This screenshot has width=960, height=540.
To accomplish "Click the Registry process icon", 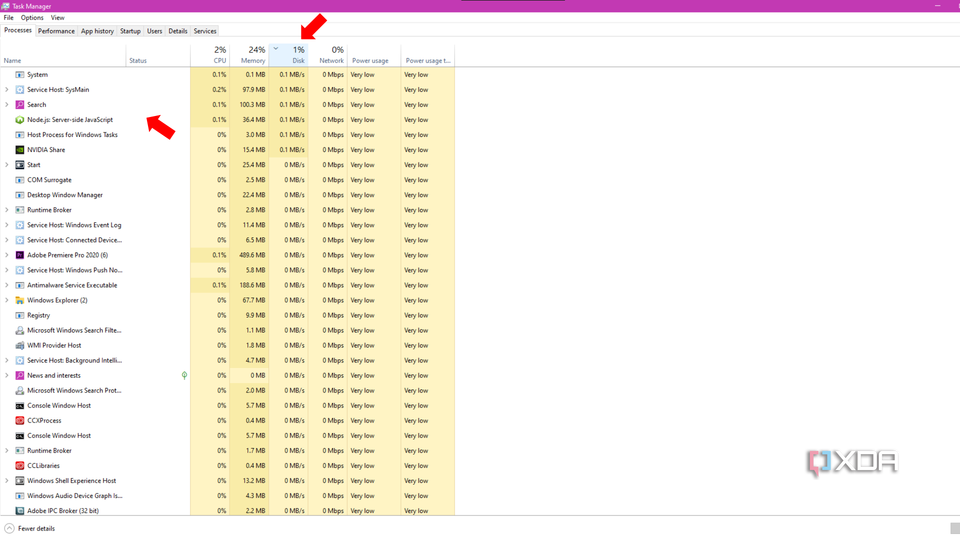I will coord(20,315).
